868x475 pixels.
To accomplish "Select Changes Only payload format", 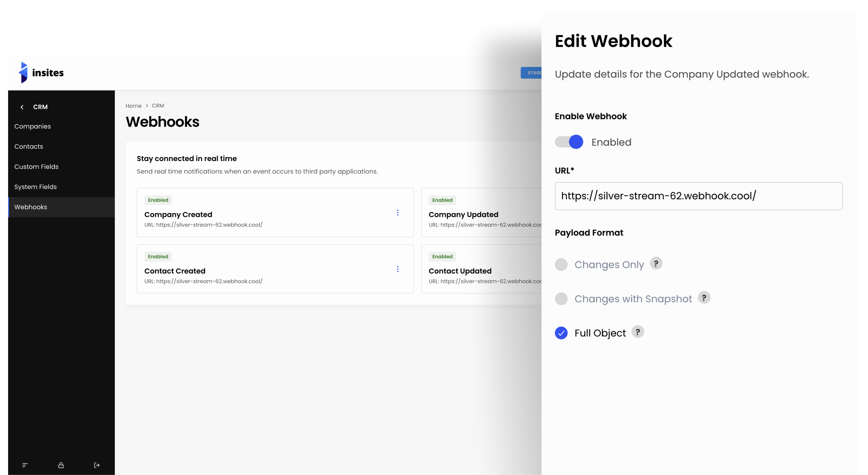I will point(561,264).
